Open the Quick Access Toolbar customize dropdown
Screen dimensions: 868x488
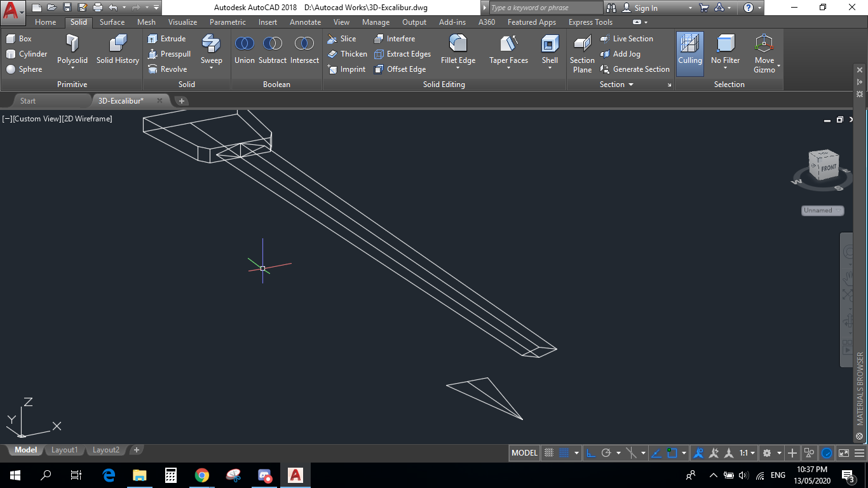(156, 8)
